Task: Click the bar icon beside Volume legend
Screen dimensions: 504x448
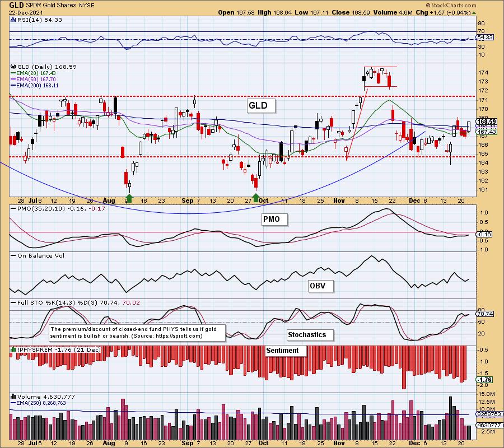Action: tap(13, 396)
